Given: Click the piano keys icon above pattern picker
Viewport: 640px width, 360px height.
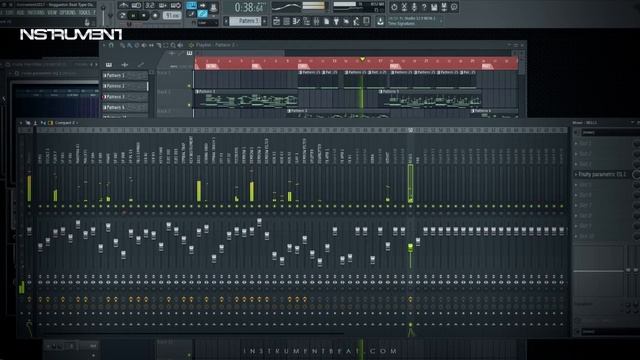Looking at the screenshot, I should [x=109, y=64].
